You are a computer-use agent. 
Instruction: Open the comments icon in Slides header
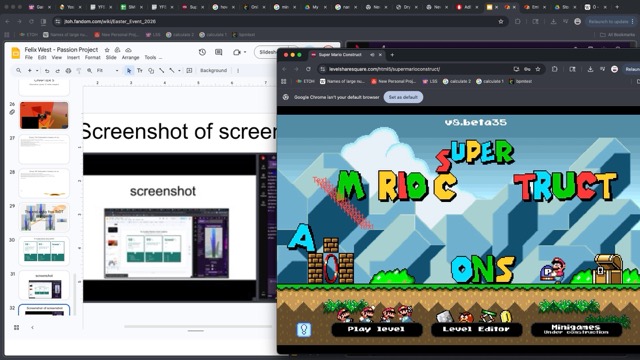tap(219, 52)
